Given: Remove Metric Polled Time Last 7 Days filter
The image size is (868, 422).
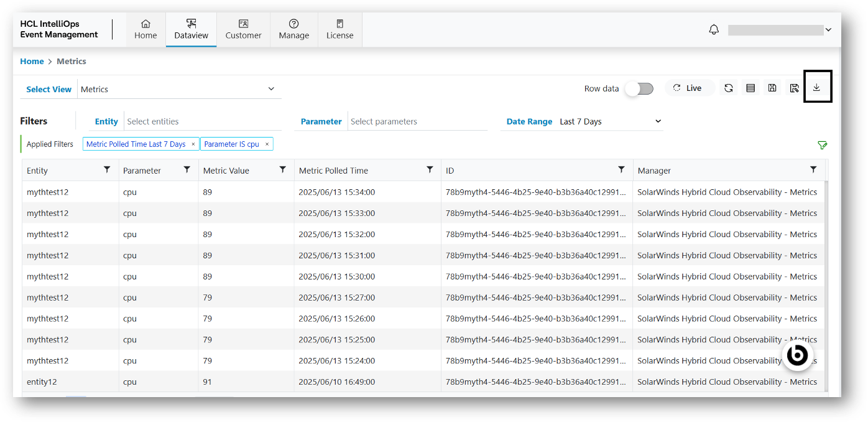Looking at the screenshot, I should (193, 144).
